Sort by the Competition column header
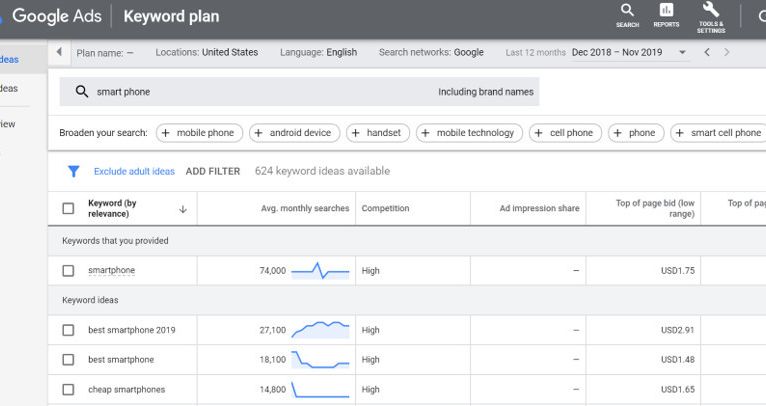Viewport: 766px width, 406px height. coord(385,208)
